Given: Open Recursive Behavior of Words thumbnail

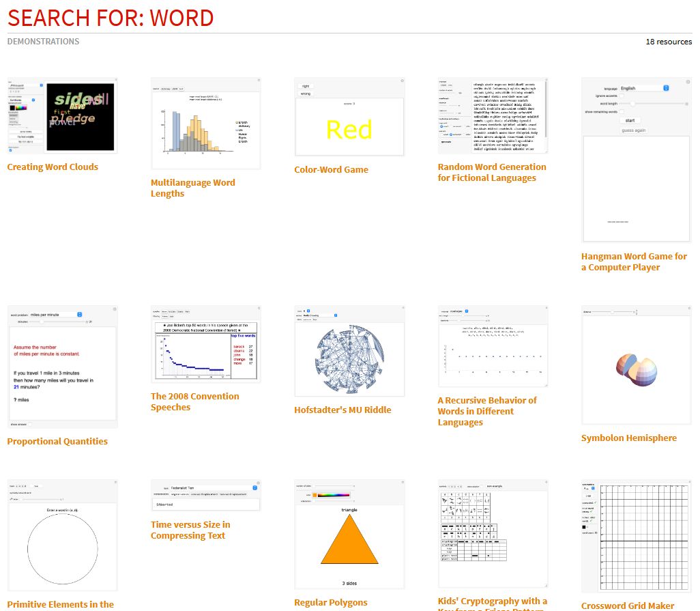Looking at the screenshot, I should click(x=493, y=347).
